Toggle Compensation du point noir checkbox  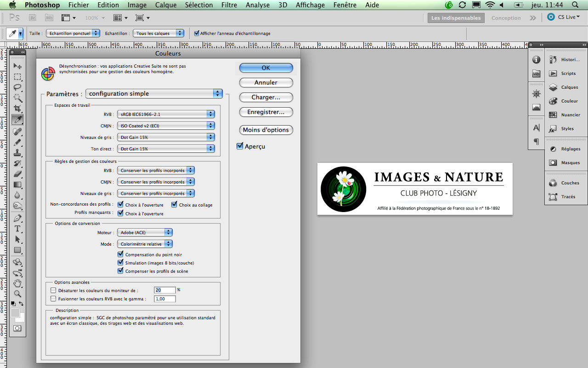(x=120, y=254)
